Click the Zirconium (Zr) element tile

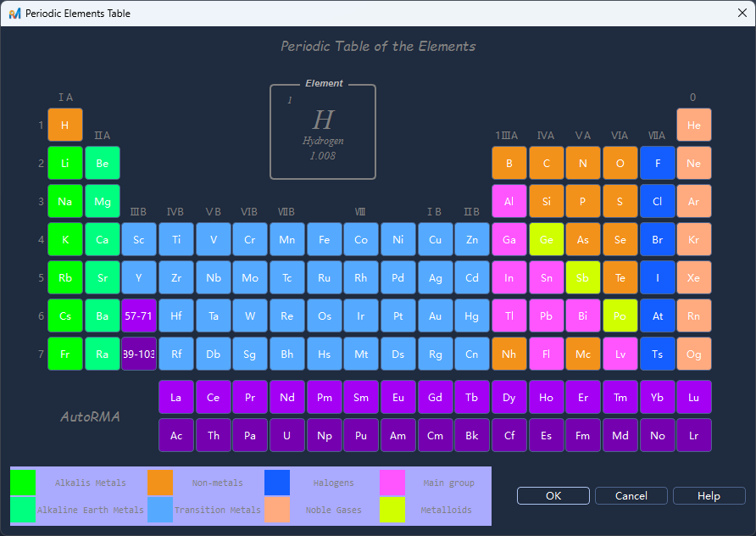pyautogui.click(x=176, y=277)
